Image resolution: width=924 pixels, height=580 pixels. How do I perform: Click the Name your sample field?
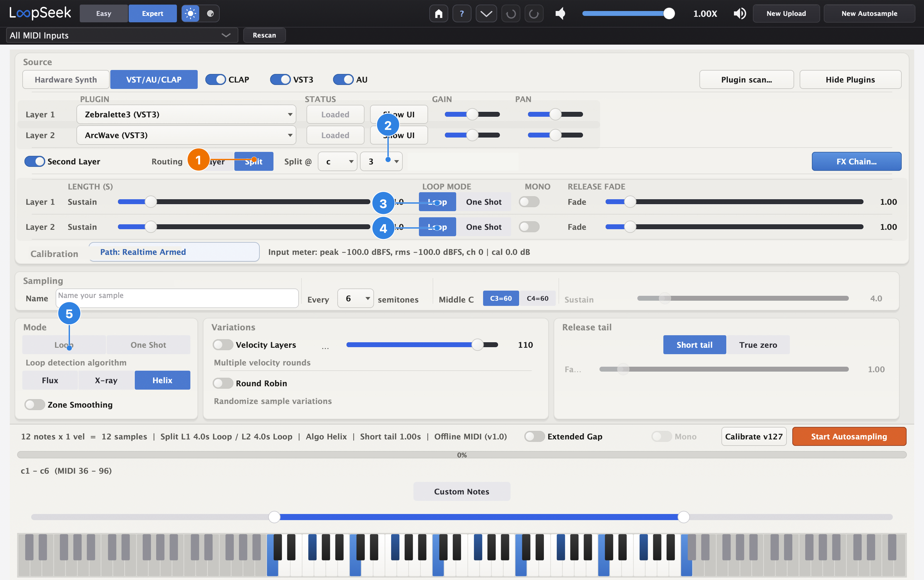tap(177, 299)
